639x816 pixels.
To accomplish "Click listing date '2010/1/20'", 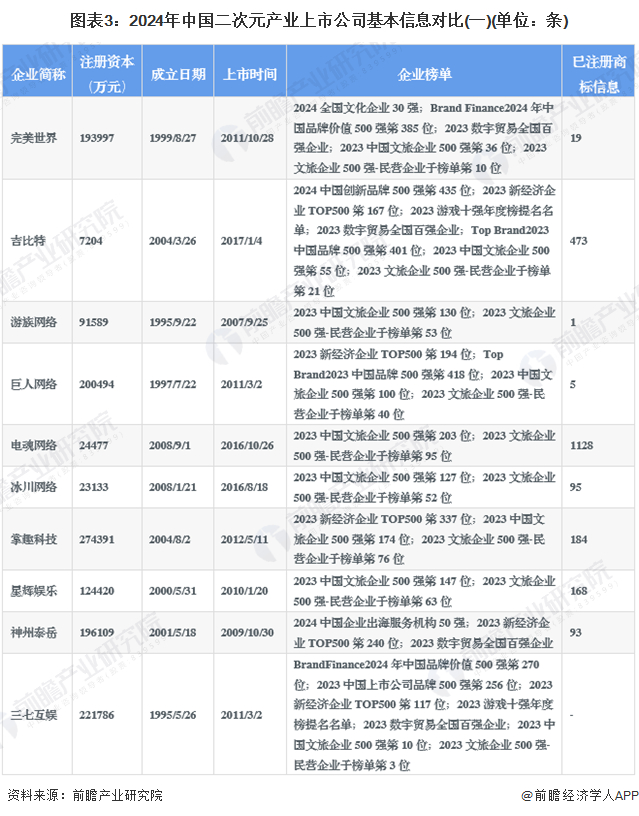I will point(244,591).
